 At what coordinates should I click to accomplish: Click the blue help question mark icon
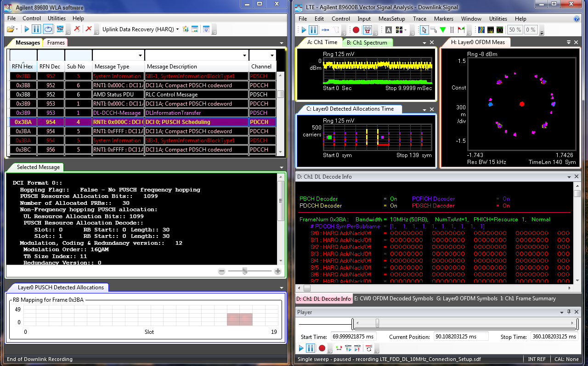577,19
